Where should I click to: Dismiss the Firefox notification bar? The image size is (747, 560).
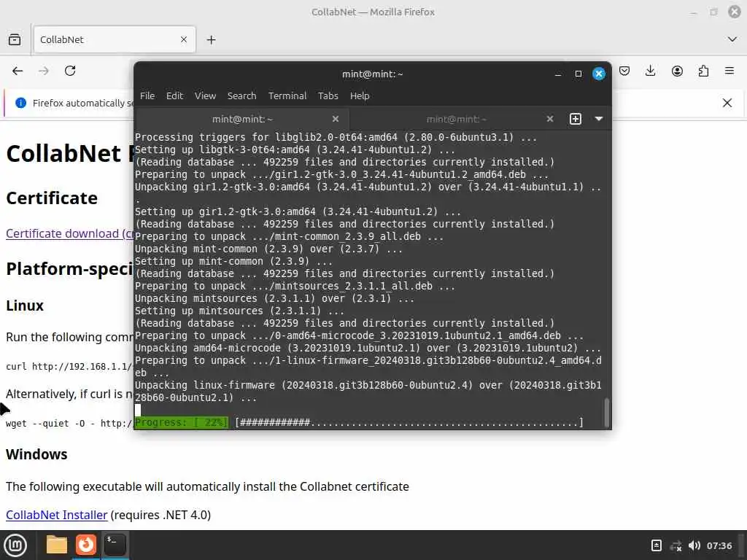(727, 103)
